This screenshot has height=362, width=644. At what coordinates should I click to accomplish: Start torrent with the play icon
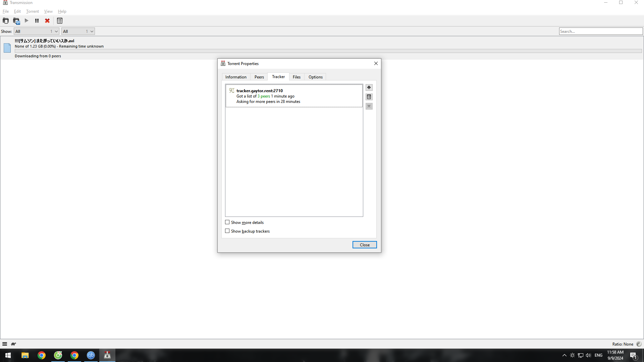coord(26,21)
